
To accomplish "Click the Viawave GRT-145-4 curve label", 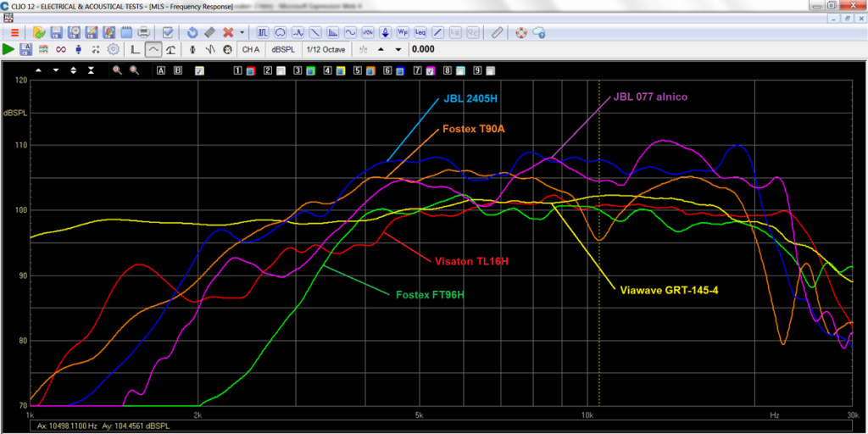I will pos(669,290).
